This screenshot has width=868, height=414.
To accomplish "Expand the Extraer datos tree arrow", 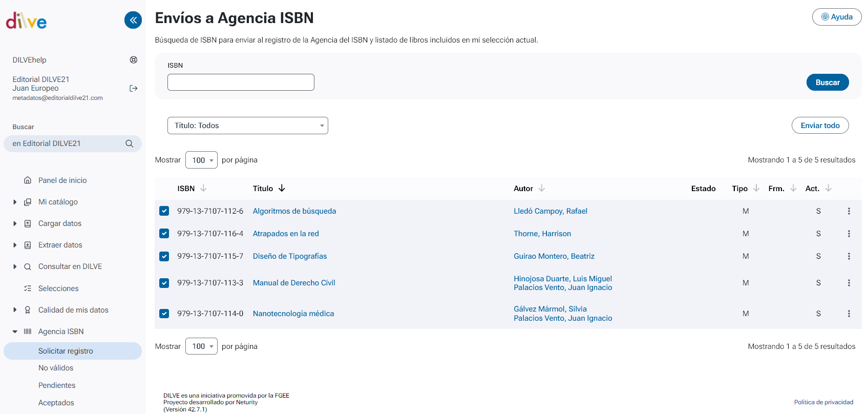I will click(x=15, y=245).
